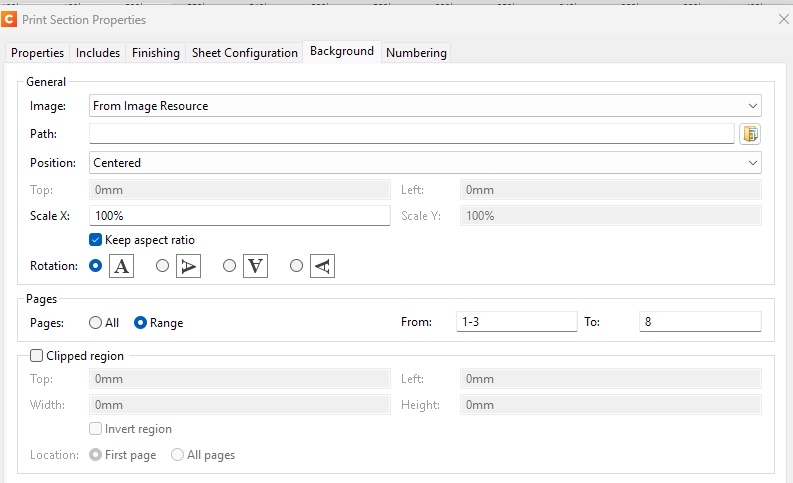Click the browse folder icon next to Path
The width and height of the screenshot is (793, 483).
pos(750,134)
